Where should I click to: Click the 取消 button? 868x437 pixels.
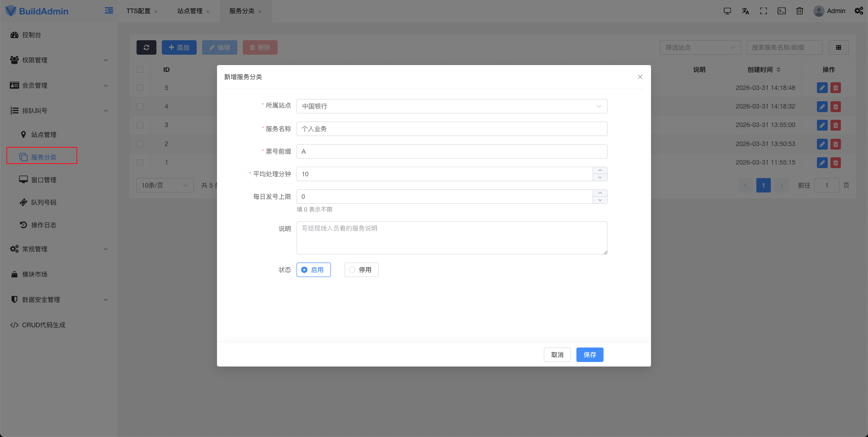point(557,355)
